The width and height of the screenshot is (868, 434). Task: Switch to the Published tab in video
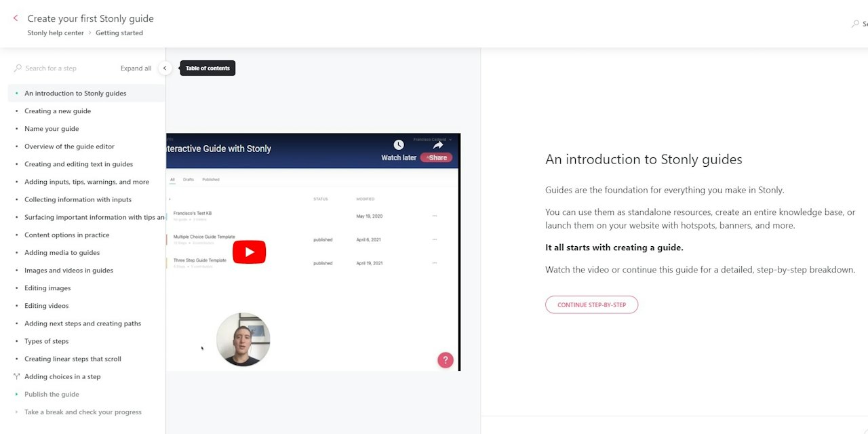tap(211, 180)
